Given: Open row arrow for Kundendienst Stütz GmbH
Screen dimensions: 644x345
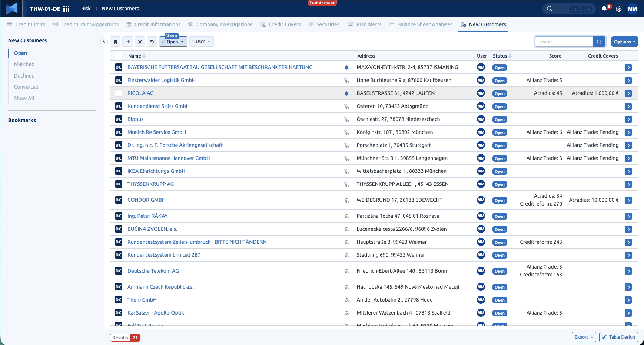Looking at the screenshot, I should click(628, 106).
